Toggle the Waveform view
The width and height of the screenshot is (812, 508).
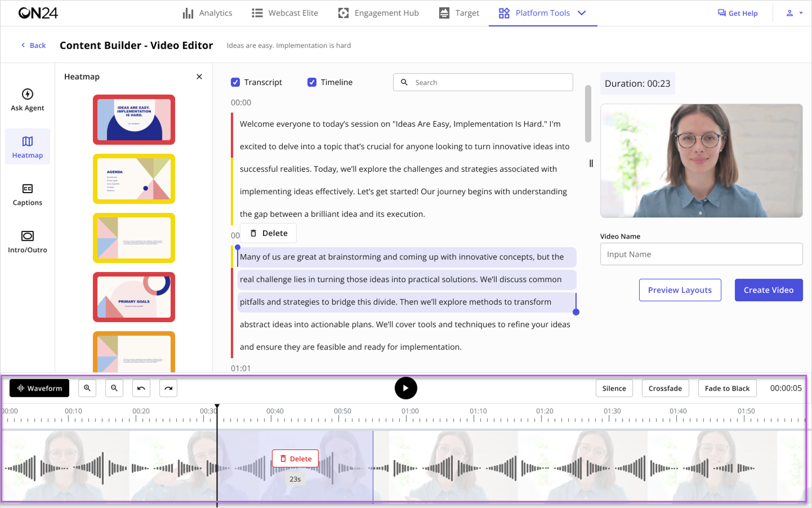pos(40,388)
